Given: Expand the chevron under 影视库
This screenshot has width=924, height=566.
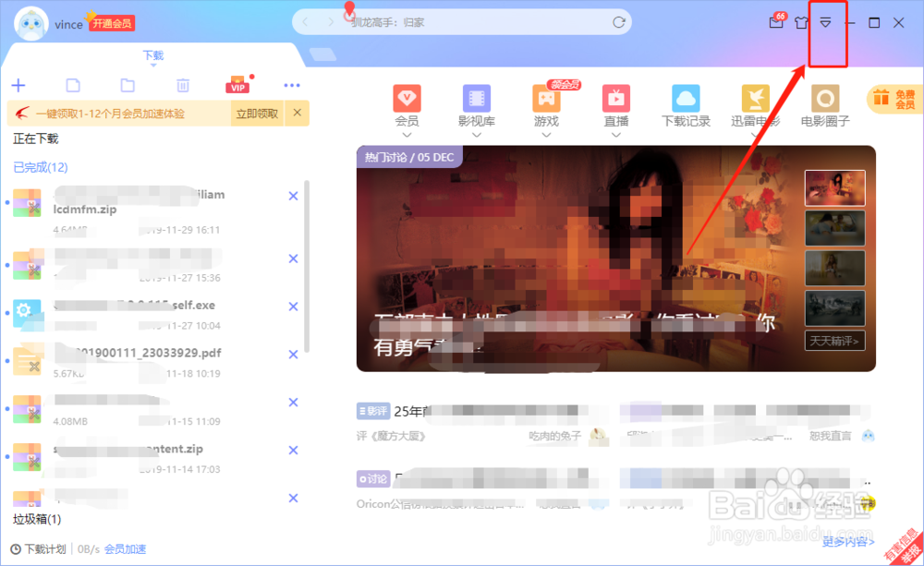Looking at the screenshot, I should point(477,135).
